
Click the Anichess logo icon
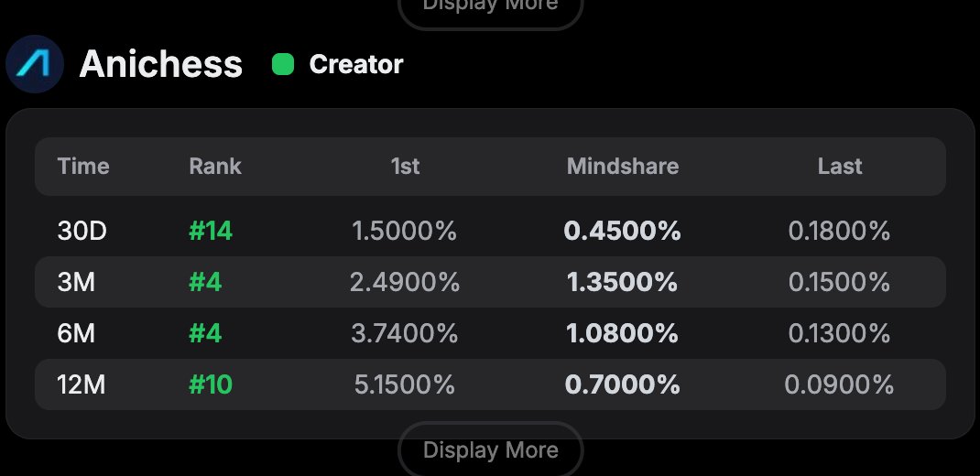35,64
